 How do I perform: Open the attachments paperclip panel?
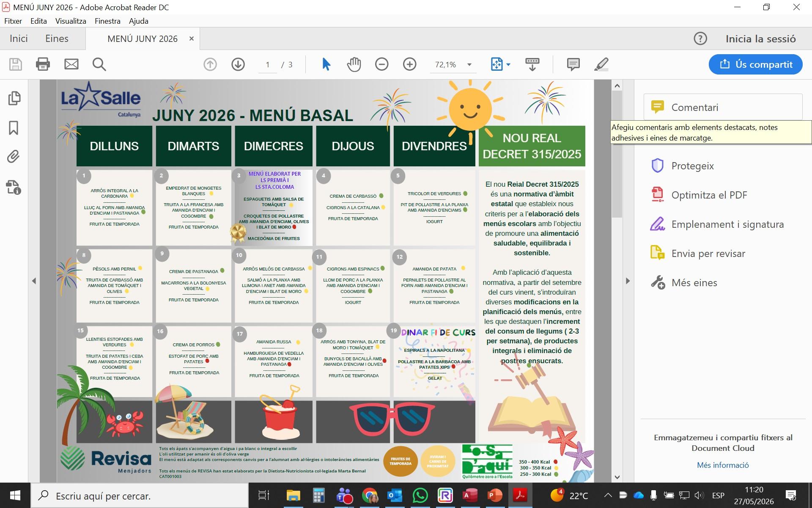(14, 157)
